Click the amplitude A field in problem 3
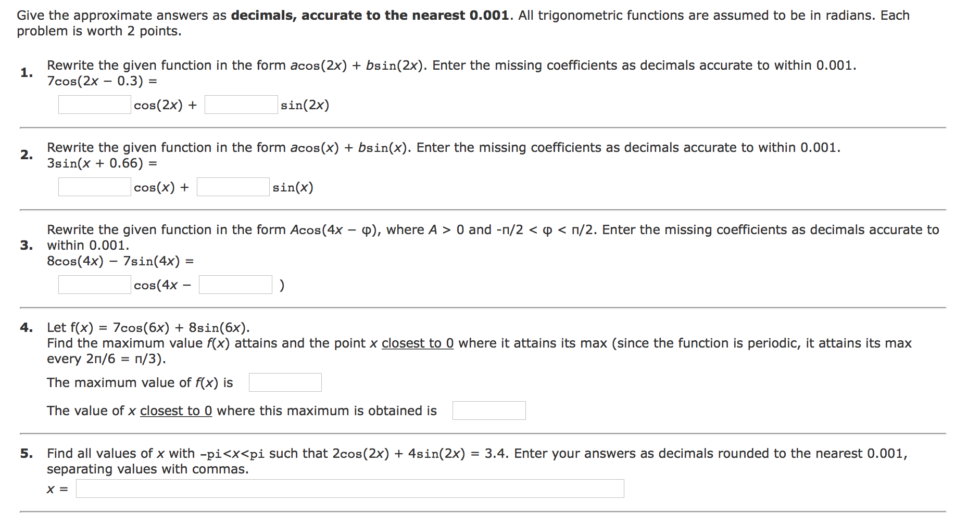The width and height of the screenshot is (980, 513). point(95,285)
